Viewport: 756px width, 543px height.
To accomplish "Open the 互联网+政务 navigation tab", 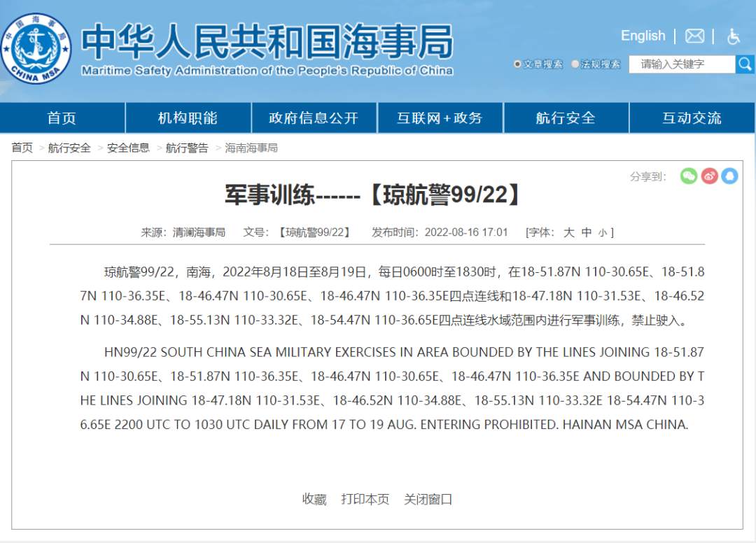I will (x=440, y=118).
